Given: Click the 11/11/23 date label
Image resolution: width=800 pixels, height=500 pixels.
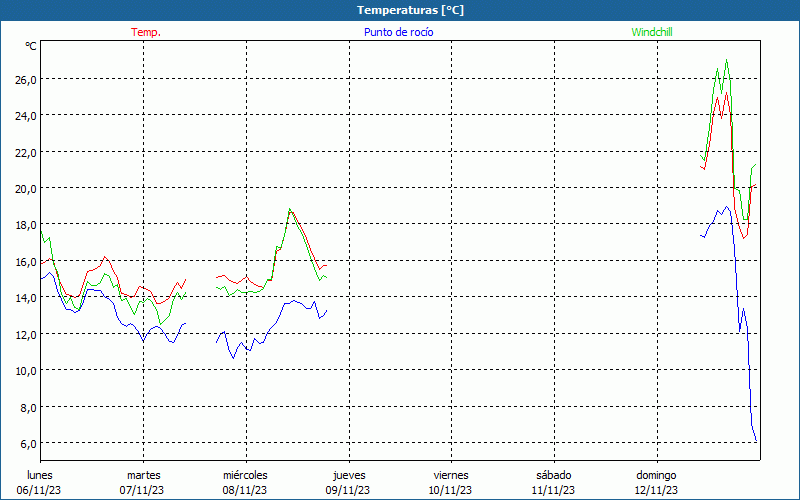Looking at the screenshot, I should pyautogui.click(x=554, y=490).
